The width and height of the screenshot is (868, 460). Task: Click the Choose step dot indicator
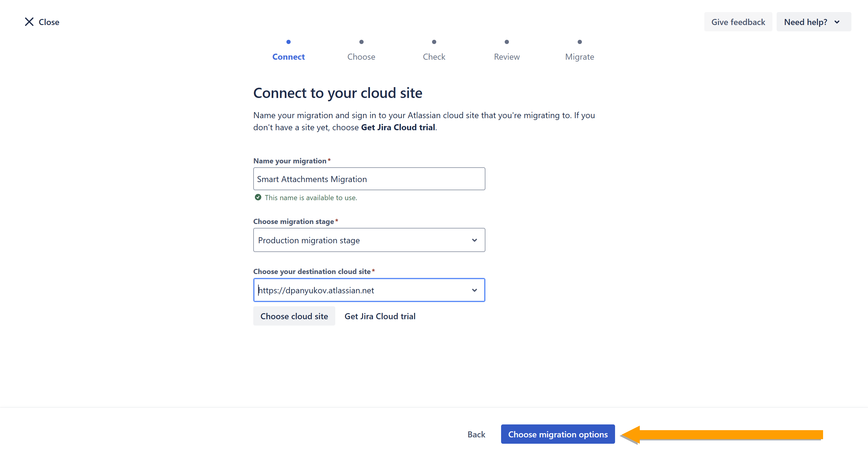point(361,42)
